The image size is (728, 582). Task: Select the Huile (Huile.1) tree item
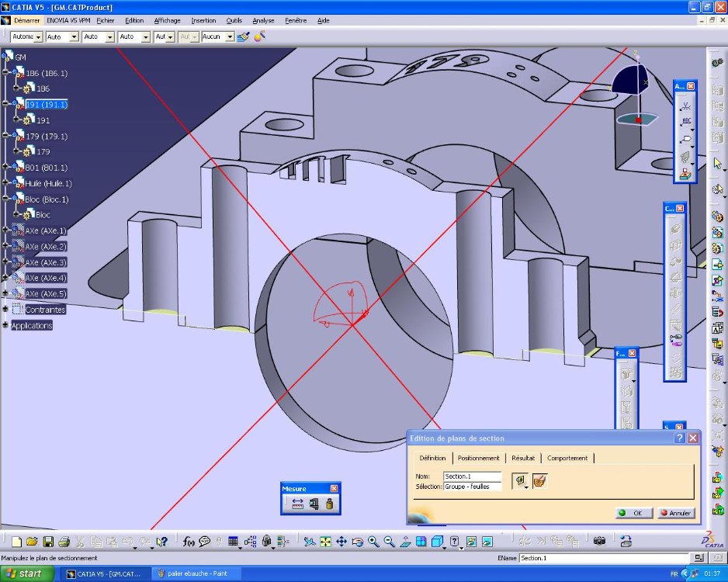(48, 183)
